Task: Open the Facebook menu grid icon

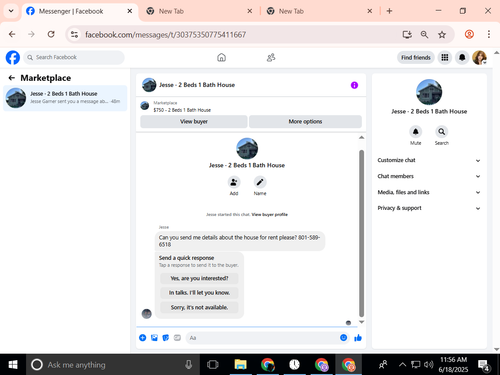Action: click(x=445, y=58)
